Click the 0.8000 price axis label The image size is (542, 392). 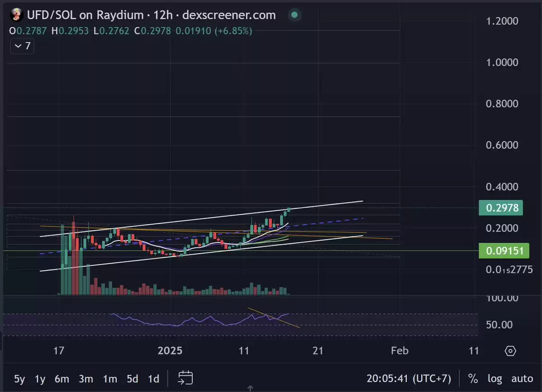point(502,104)
